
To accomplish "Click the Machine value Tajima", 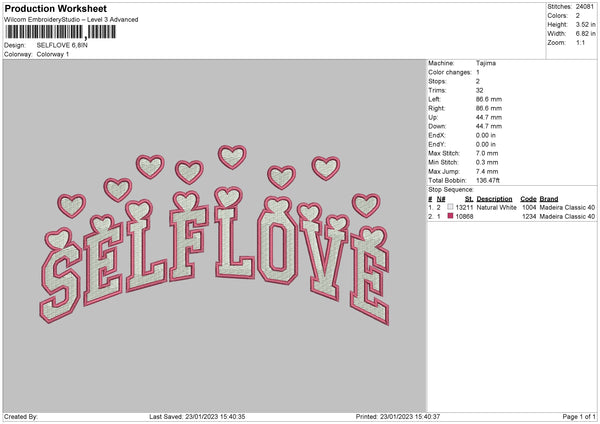I will 486,63.
